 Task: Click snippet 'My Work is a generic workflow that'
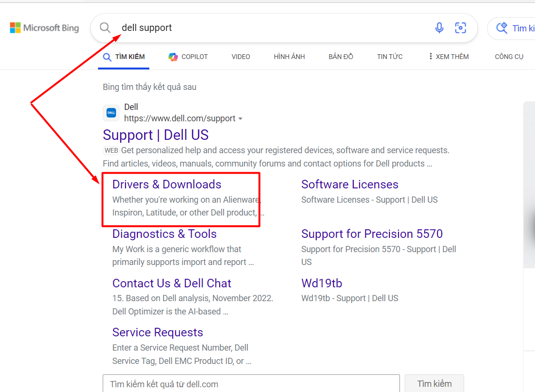pyautogui.click(x=176, y=249)
